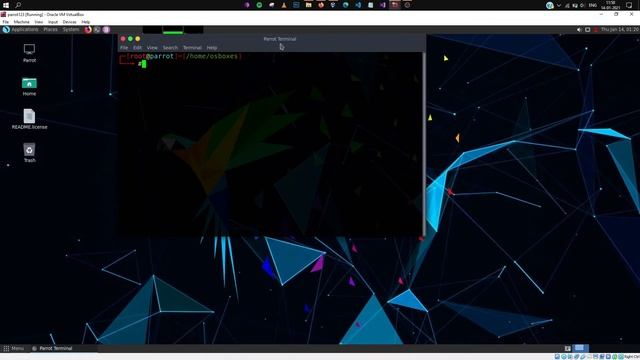Click the yellow dot on Parrot Terminal
The image size is (640, 360).
coord(138,39)
